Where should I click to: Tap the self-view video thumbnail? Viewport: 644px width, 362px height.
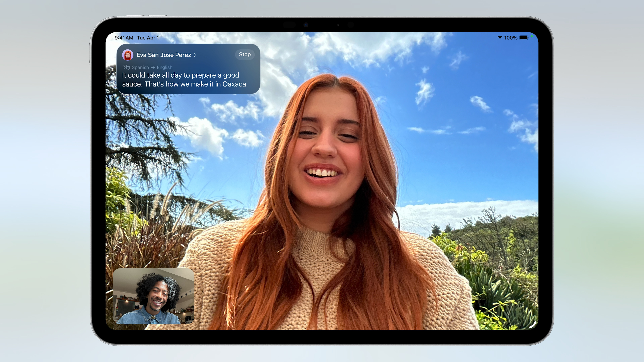coord(153,296)
